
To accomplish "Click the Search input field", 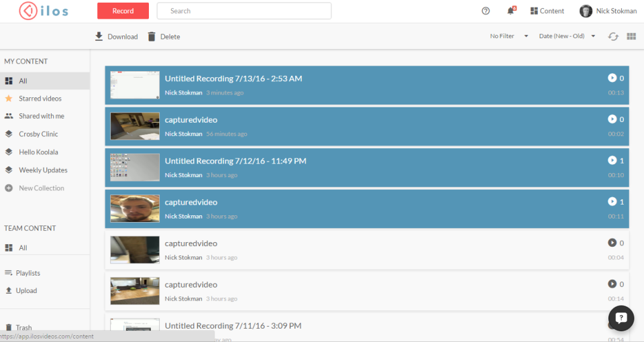I will 244,11.
